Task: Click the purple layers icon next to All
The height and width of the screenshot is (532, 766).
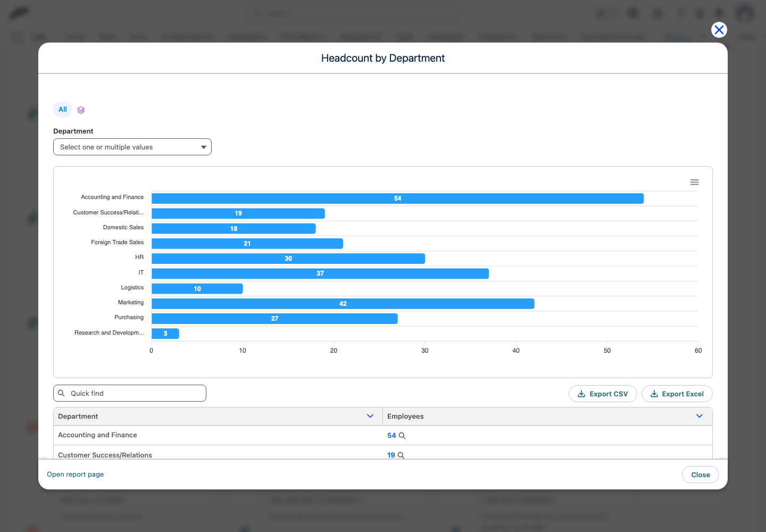Action: pos(81,110)
